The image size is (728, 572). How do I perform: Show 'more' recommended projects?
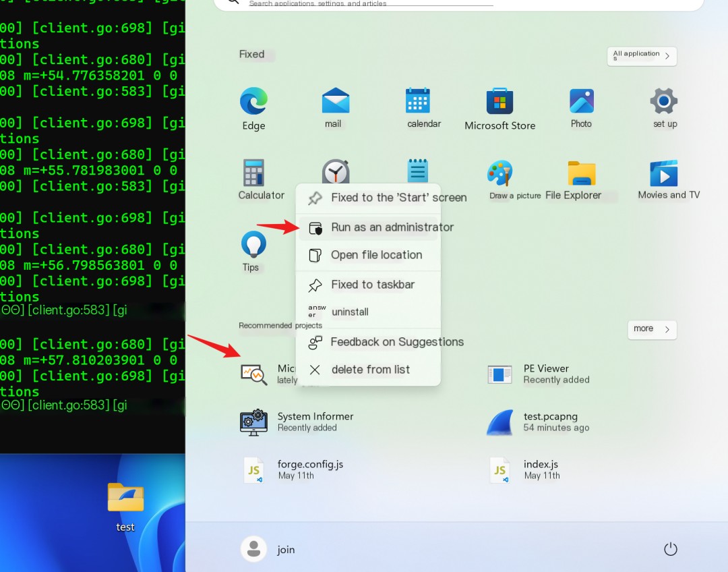(x=652, y=329)
